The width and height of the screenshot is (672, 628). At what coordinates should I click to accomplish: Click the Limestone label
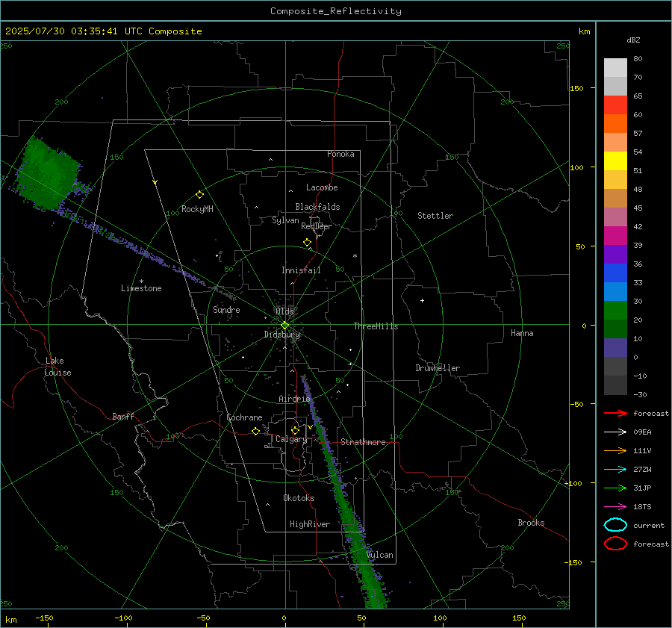141,288
